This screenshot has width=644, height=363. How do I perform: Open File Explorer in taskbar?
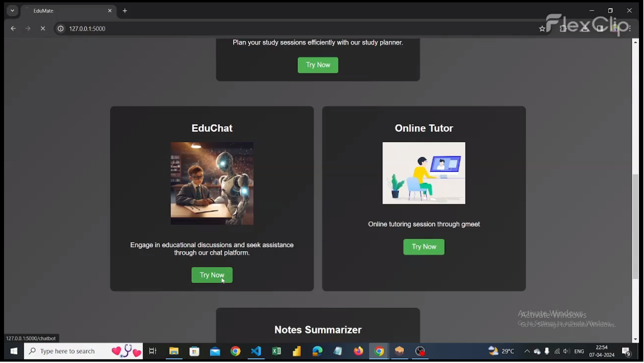point(174,352)
